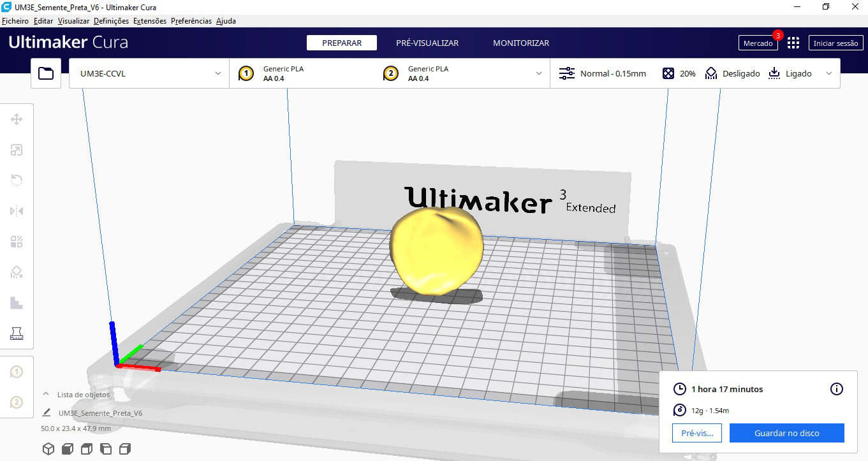Screen dimensions: 868x461
Task: Click the 20% infill icon
Action: point(668,73)
